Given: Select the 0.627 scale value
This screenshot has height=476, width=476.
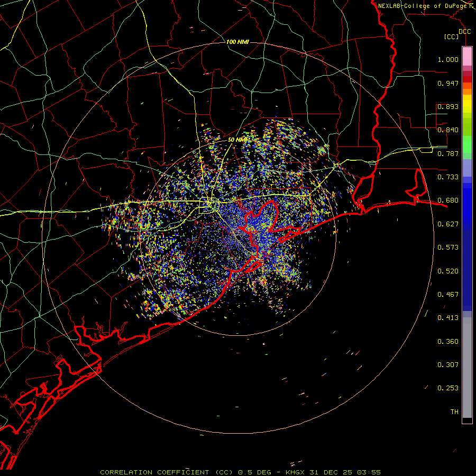Looking at the screenshot, I should (x=448, y=224).
